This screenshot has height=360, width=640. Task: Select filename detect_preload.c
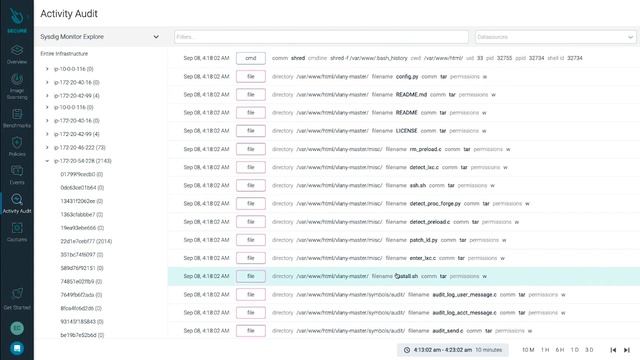point(430,222)
